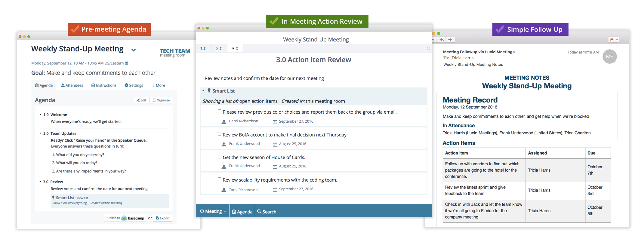Click person icon for Frank Underwood BofA item
This screenshot has width=644, height=248.
tap(224, 144)
